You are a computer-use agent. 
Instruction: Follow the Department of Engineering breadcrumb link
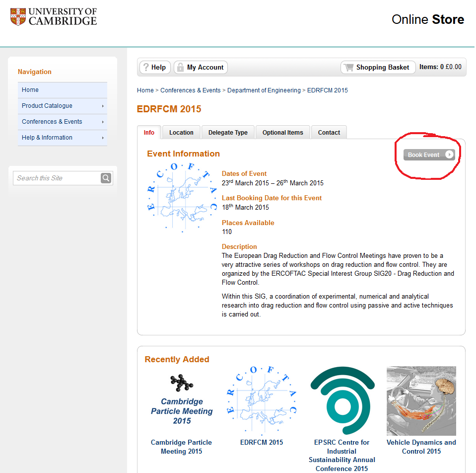click(264, 90)
